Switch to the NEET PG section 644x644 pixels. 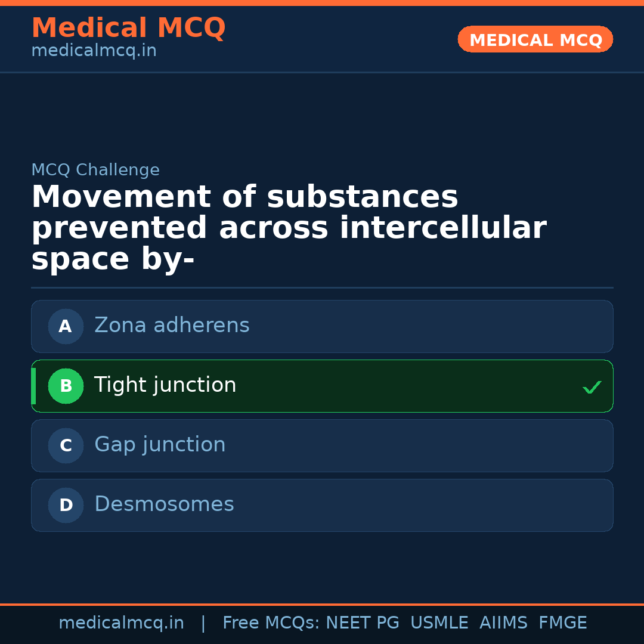(362, 622)
